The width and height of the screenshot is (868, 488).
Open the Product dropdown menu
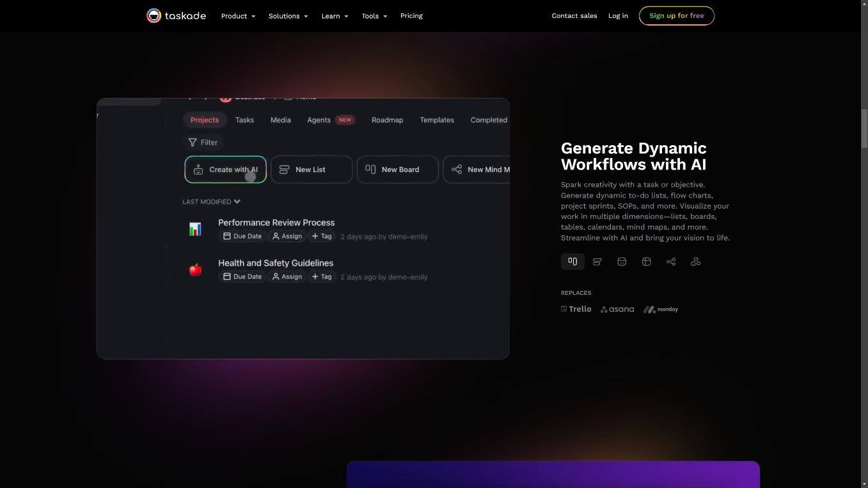pyautogui.click(x=238, y=16)
